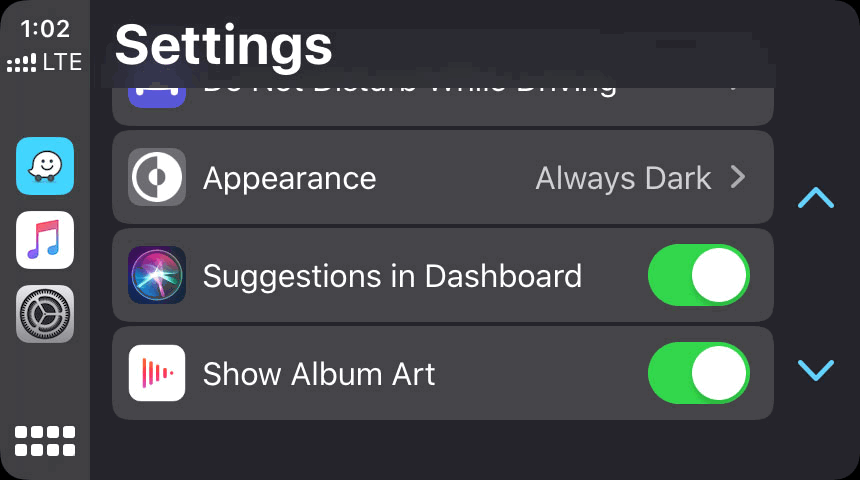Open the Waze app from the sidebar
Image resolution: width=860 pixels, height=480 pixels.
45,166
